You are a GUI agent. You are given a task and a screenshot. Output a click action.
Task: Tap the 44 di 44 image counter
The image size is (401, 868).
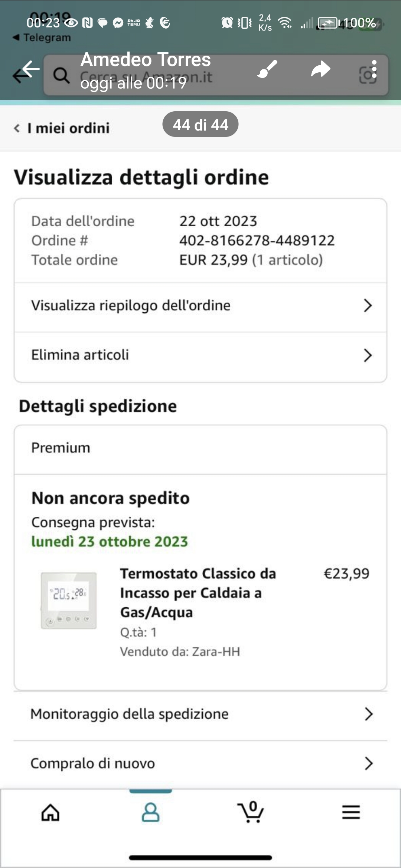(x=200, y=125)
